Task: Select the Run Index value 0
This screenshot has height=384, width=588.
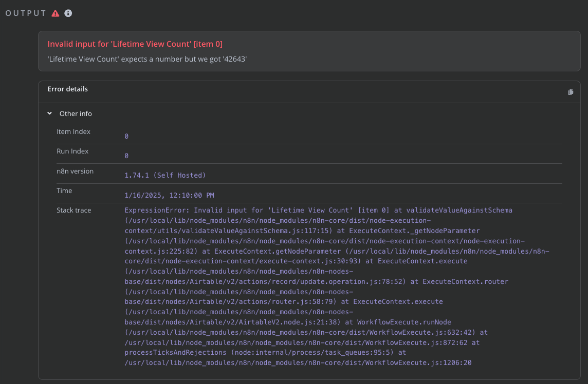Action: pyautogui.click(x=126, y=155)
